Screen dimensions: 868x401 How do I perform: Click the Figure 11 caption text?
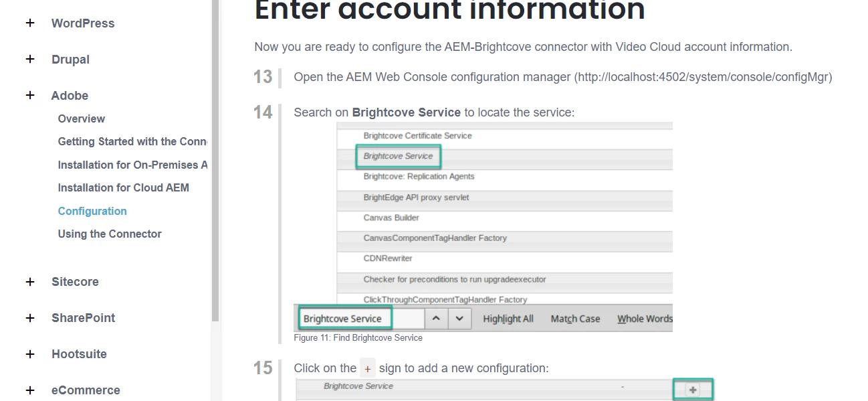point(358,338)
